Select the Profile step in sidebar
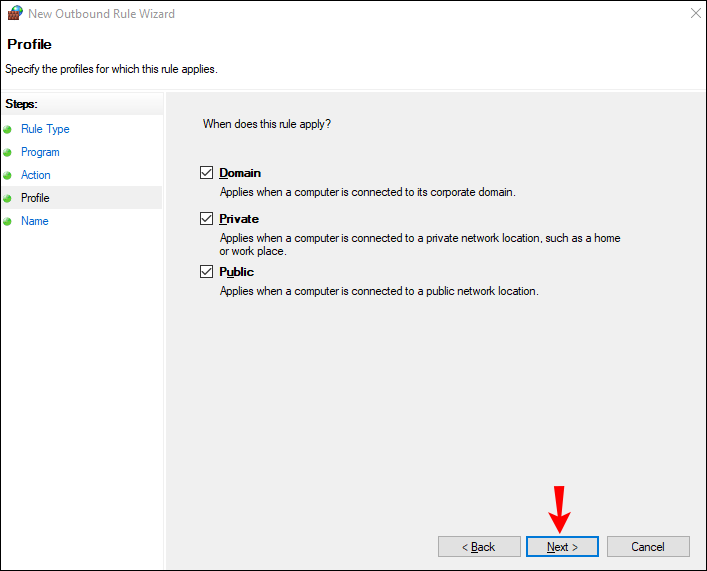The image size is (707, 571). coord(35,198)
